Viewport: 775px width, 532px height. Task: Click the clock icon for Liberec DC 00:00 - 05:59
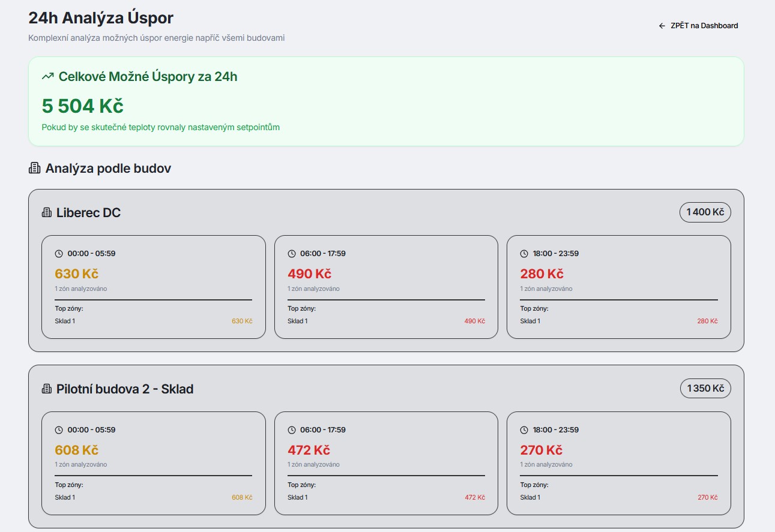pyautogui.click(x=59, y=254)
